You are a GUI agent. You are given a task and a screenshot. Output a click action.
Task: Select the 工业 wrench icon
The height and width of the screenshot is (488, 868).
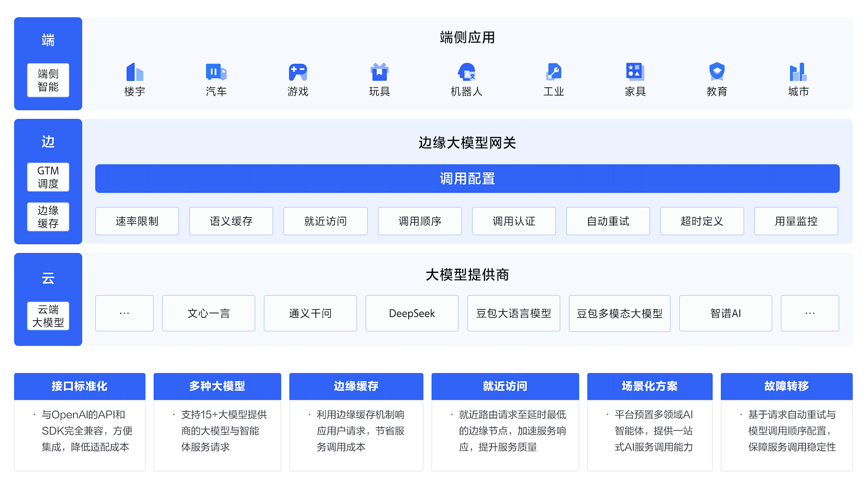pyautogui.click(x=554, y=72)
